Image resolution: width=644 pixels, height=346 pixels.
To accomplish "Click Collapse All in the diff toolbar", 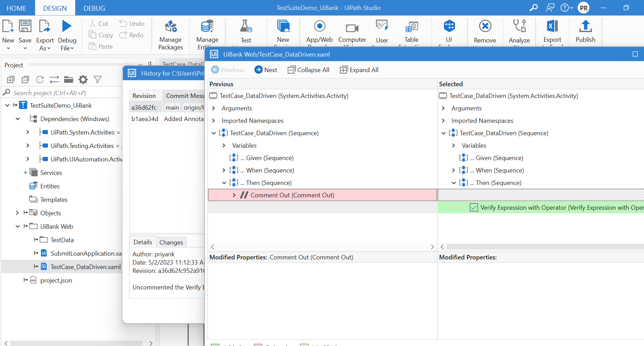I will [308, 70].
